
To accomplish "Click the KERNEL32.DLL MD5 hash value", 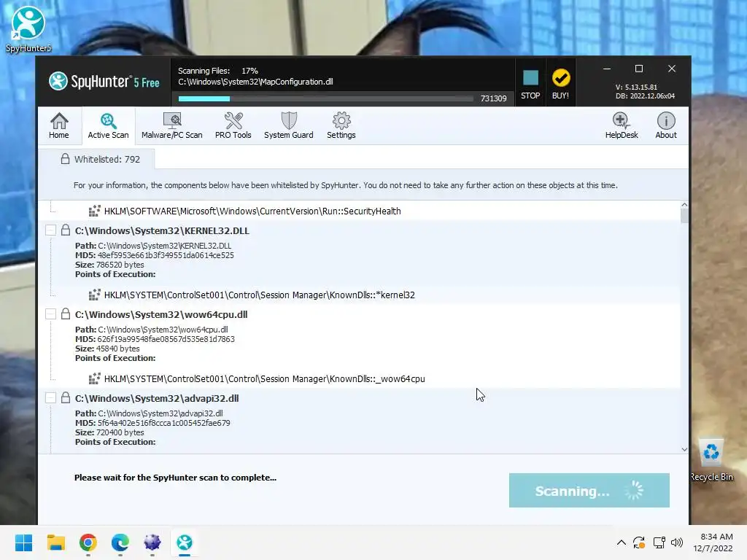I will [x=166, y=255].
